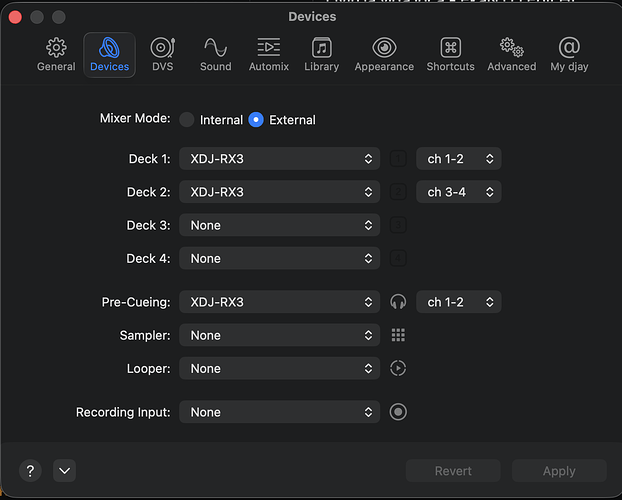Image resolution: width=622 pixels, height=500 pixels.
Task: Open the DVS preferences tab
Action: [161, 54]
